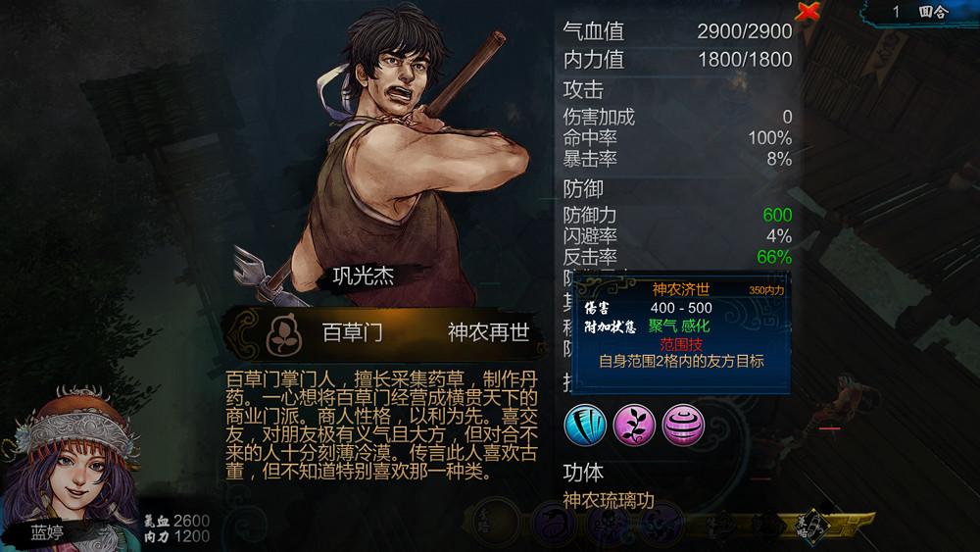Click the 回合 turn counter
The width and height of the screenshot is (980, 552).
933,12
